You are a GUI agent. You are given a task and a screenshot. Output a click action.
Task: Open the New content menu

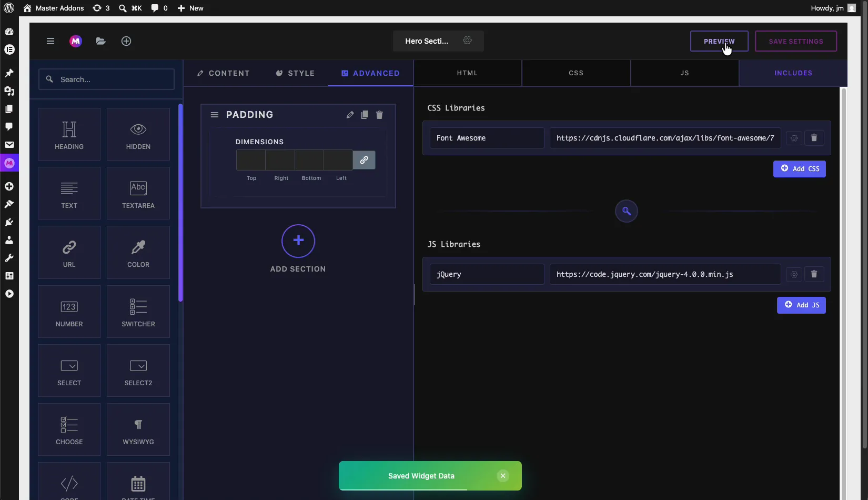click(x=190, y=8)
